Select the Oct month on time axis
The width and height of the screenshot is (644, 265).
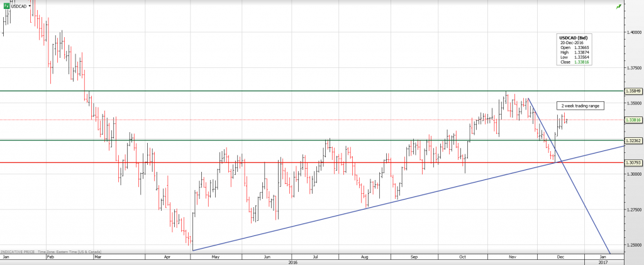(x=462, y=257)
